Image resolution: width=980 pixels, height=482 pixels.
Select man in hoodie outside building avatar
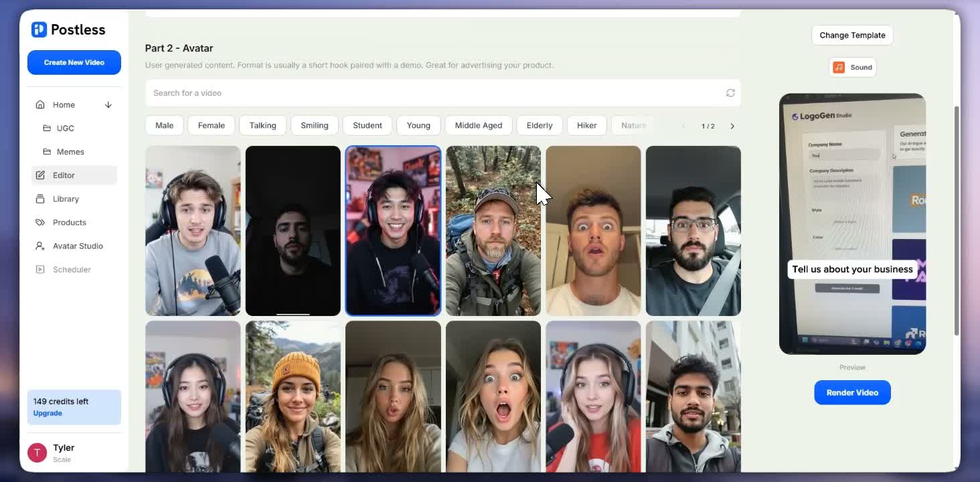pos(693,396)
